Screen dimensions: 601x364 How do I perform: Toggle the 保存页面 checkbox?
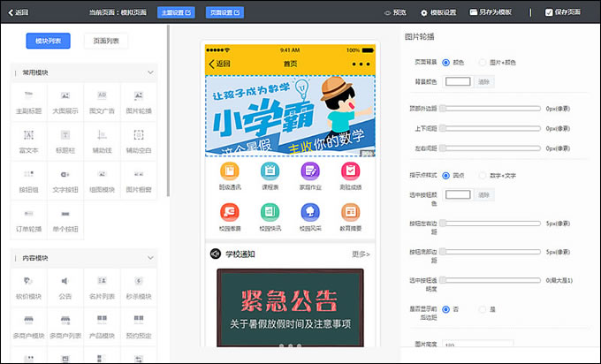point(549,12)
